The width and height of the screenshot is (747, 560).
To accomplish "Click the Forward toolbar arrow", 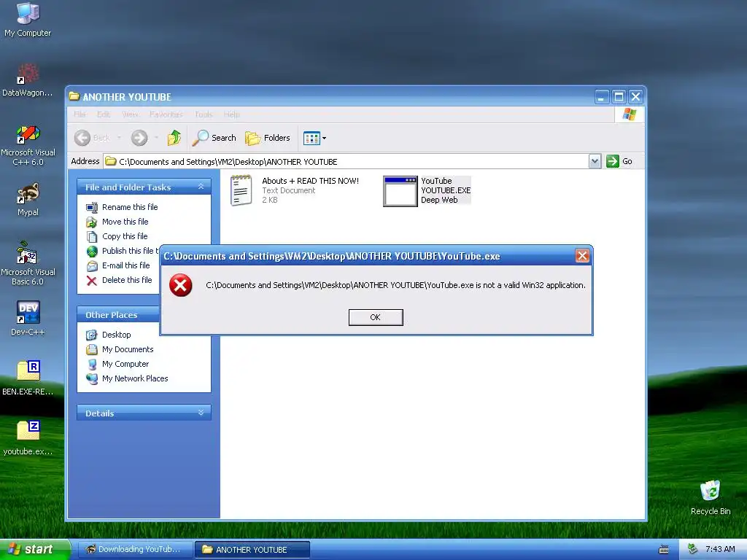I will click(x=139, y=138).
